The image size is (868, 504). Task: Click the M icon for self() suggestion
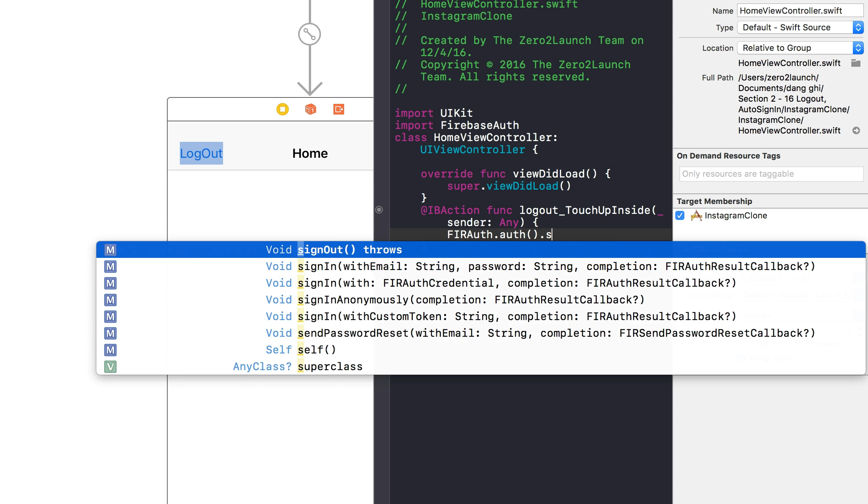(110, 350)
